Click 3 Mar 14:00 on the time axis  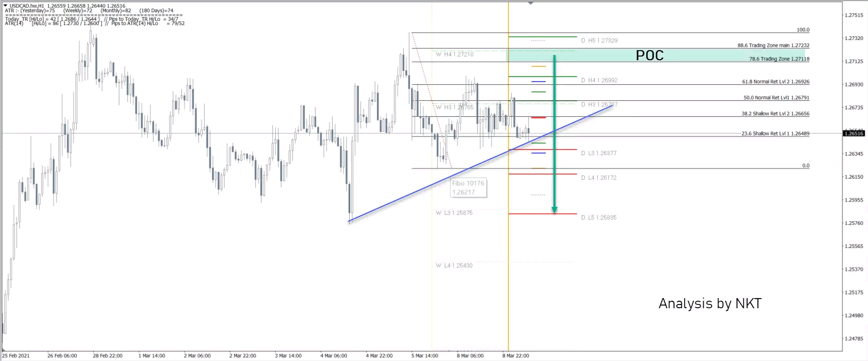288,356
